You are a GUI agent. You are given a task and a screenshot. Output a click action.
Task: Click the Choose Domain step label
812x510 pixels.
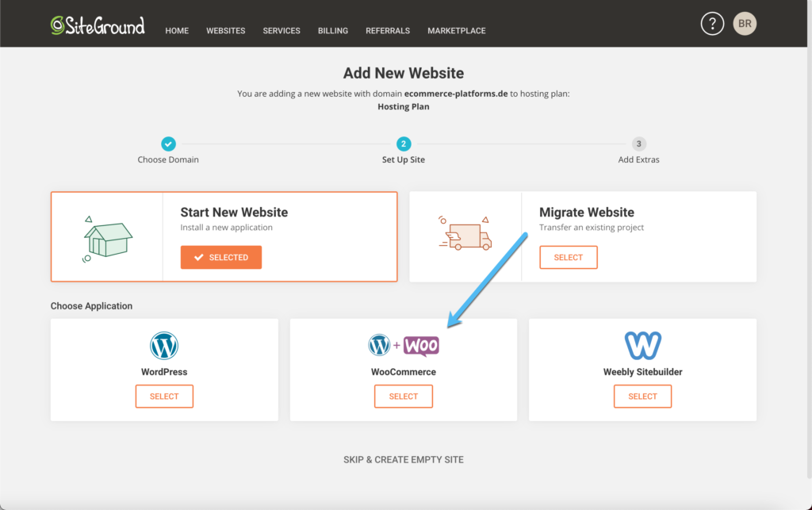click(168, 159)
